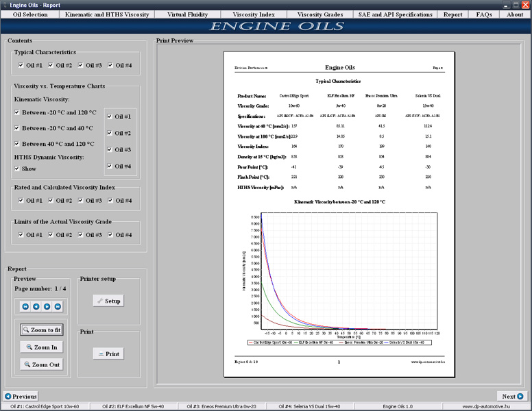Go to next preview page

tap(47, 307)
